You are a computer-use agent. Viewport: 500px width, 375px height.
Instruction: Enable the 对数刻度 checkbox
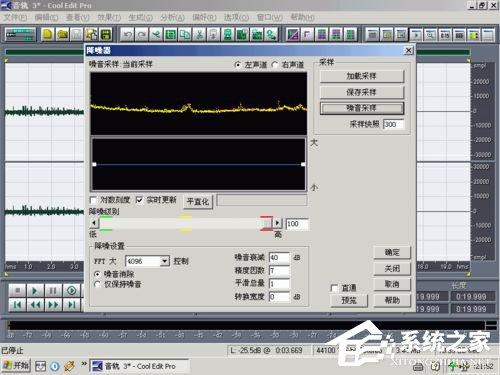pyautogui.click(x=93, y=200)
